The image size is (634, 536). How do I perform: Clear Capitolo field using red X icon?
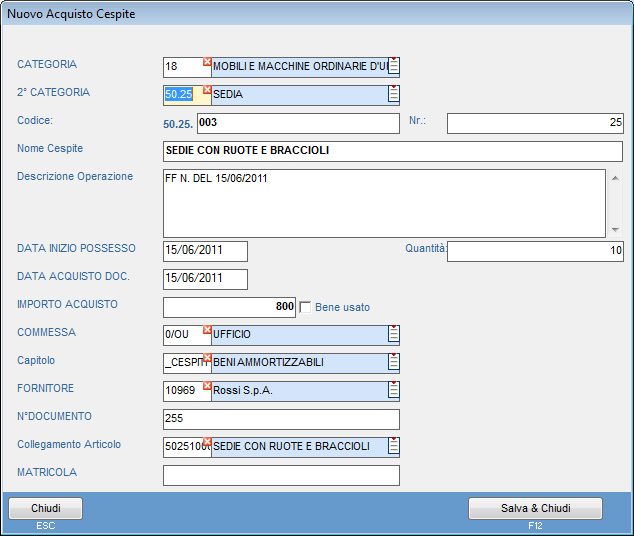pyautogui.click(x=207, y=357)
